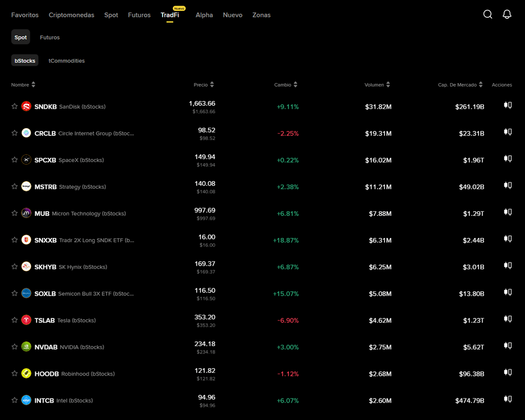This screenshot has width=525, height=420.
Task: Open trade chart icon for MUB
Action: [508, 212]
